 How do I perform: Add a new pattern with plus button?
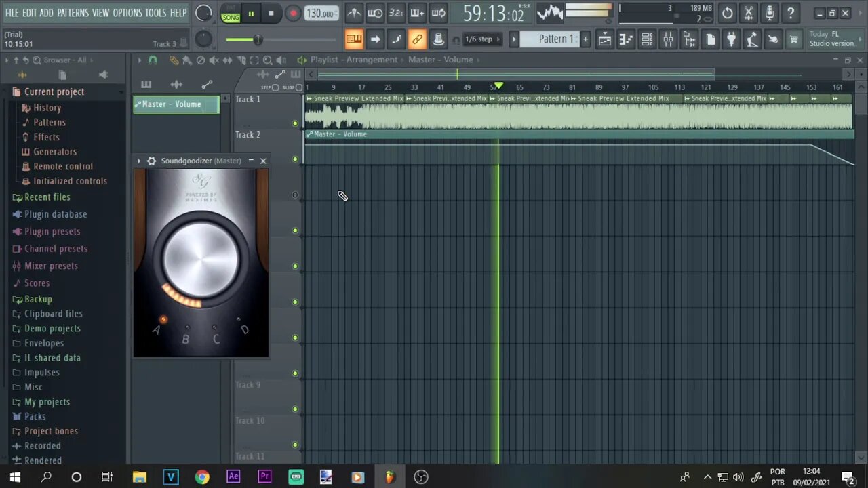(x=585, y=39)
